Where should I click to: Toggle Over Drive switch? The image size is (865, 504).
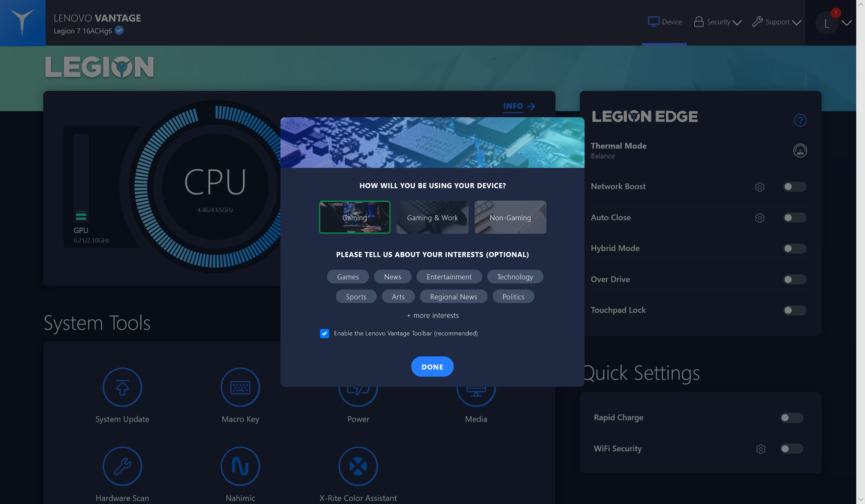click(x=795, y=279)
